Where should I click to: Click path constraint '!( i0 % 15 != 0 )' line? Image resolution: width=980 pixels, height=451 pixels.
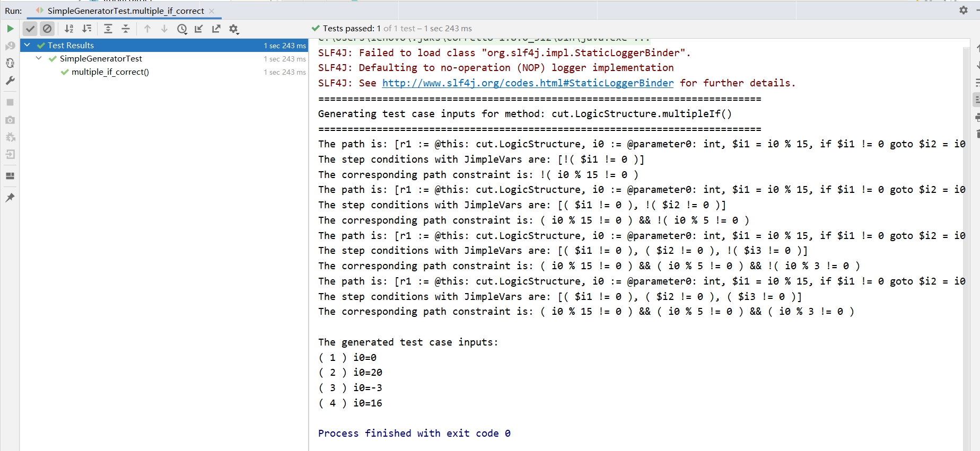click(x=478, y=174)
